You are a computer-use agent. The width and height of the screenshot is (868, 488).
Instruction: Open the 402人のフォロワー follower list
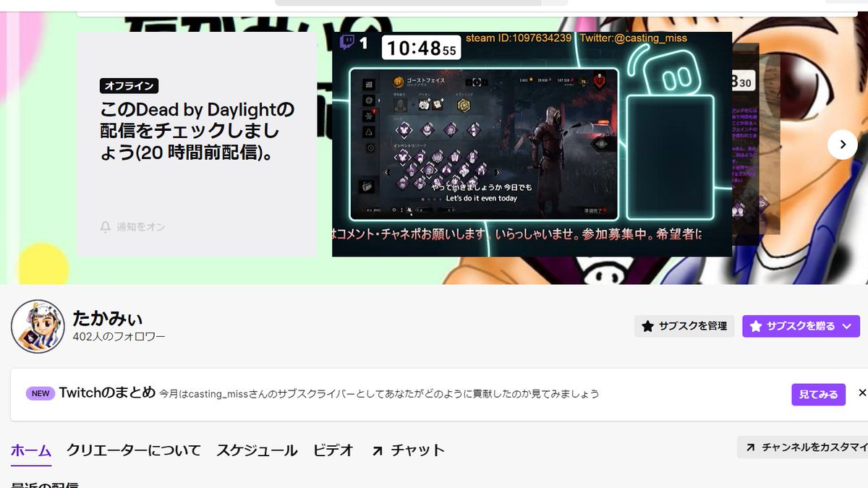[x=121, y=335]
